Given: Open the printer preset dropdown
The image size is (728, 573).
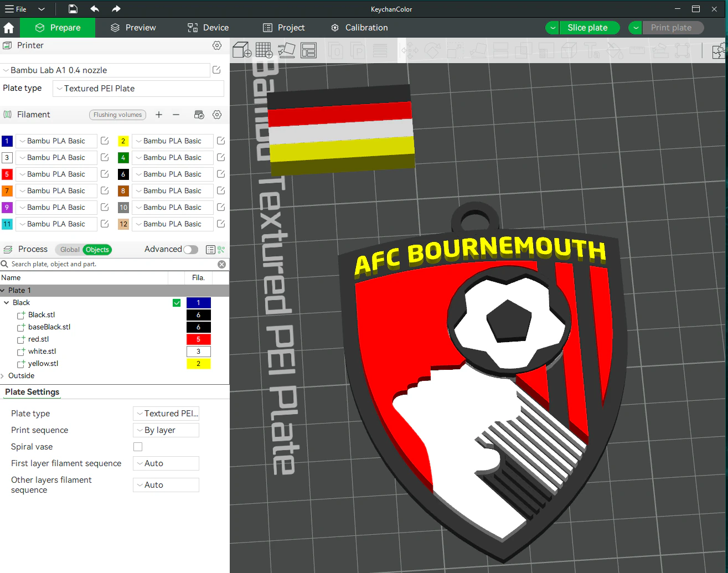Looking at the screenshot, I should point(105,70).
